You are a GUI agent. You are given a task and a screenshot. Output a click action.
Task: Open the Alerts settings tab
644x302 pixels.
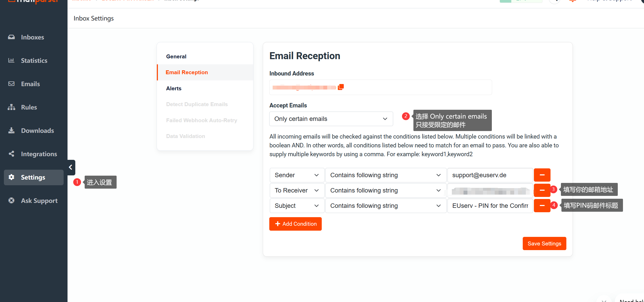(174, 88)
